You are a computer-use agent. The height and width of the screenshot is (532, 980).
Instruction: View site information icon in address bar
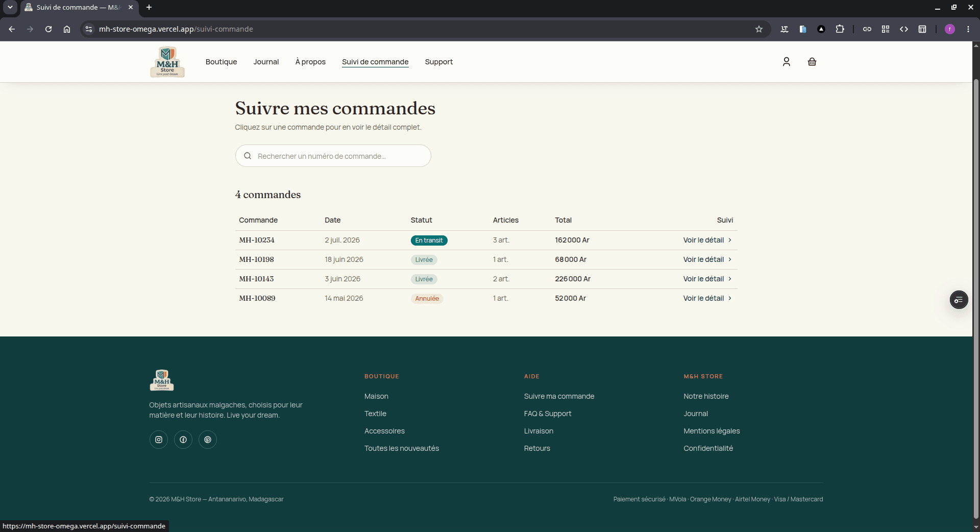click(x=89, y=29)
